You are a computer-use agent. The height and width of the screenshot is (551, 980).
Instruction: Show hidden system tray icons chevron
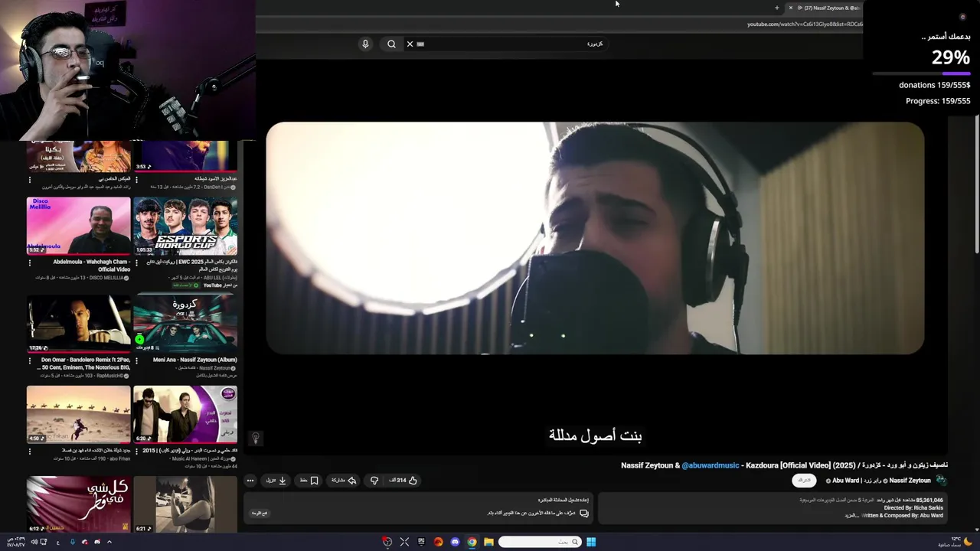(109, 542)
